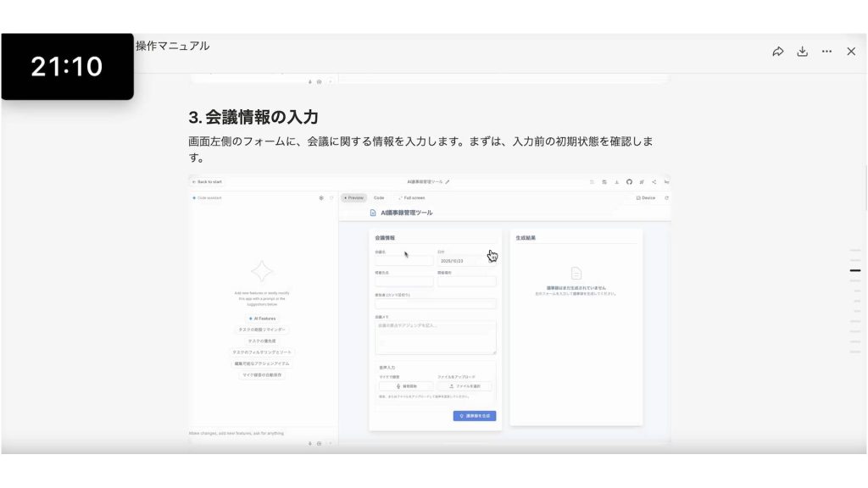Click the refresh icon next to Device
This screenshot has height=488, width=868.
tap(666, 197)
